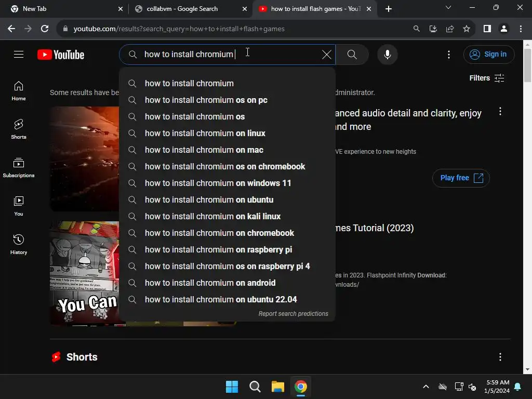Click the muted volume tray icon
Image resolution: width=532 pixels, height=399 pixels.
click(472, 387)
